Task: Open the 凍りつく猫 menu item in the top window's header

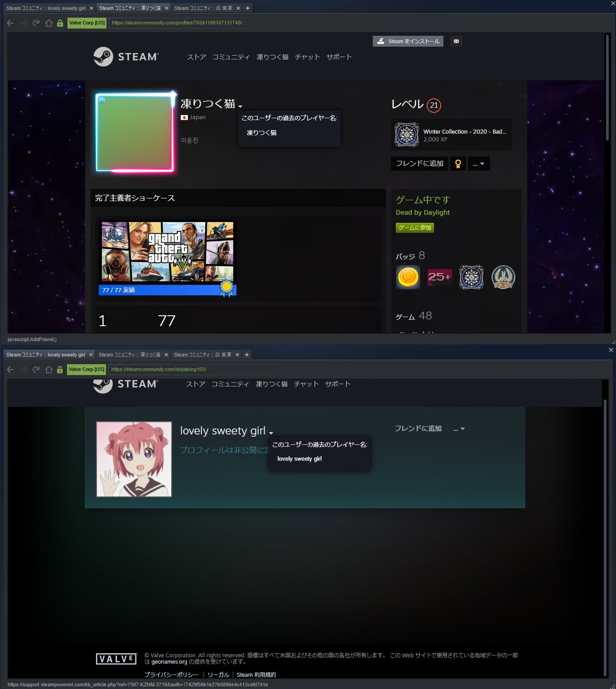Action: 273,57
